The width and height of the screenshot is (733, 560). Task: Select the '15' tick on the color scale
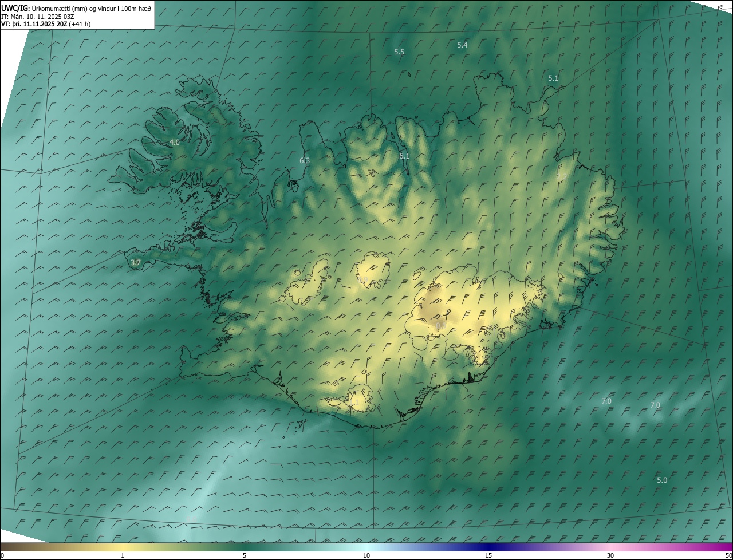pyautogui.click(x=488, y=555)
